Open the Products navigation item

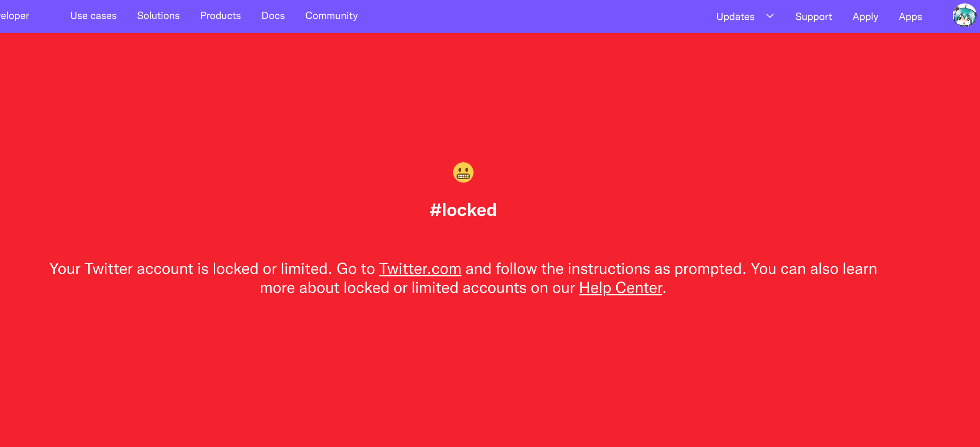[220, 16]
